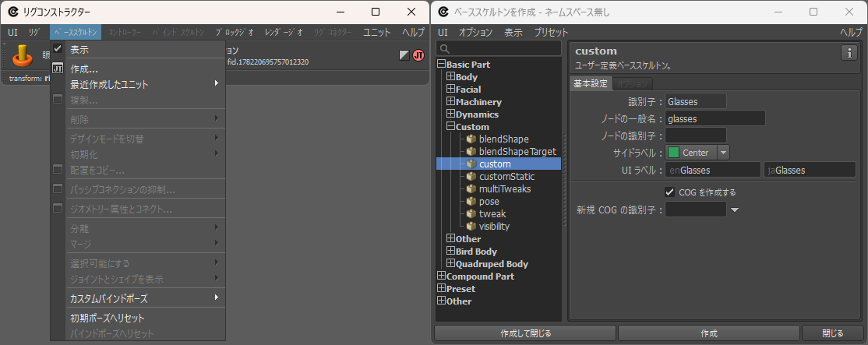Select the Other item under Basic Part
The width and height of the screenshot is (868, 345).
pyautogui.click(x=468, y=239)
